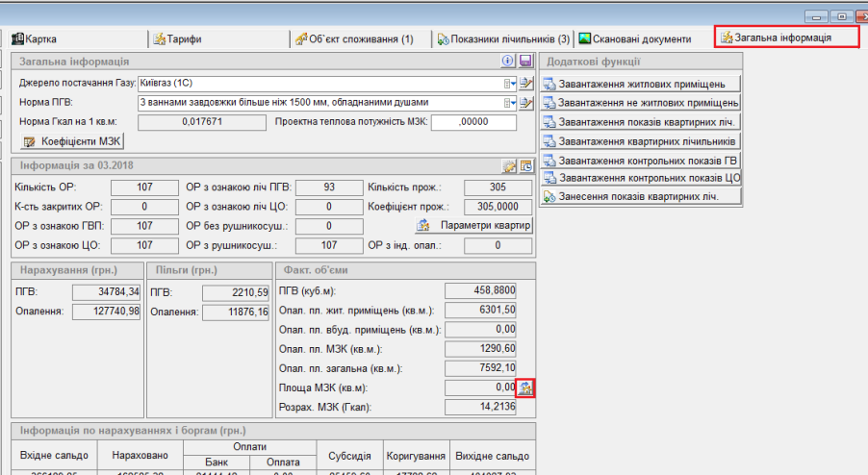The width and height of the screenshot is (868, 475).
Task: Click Завантаження квартирних лічильників button
Action: 641,141
